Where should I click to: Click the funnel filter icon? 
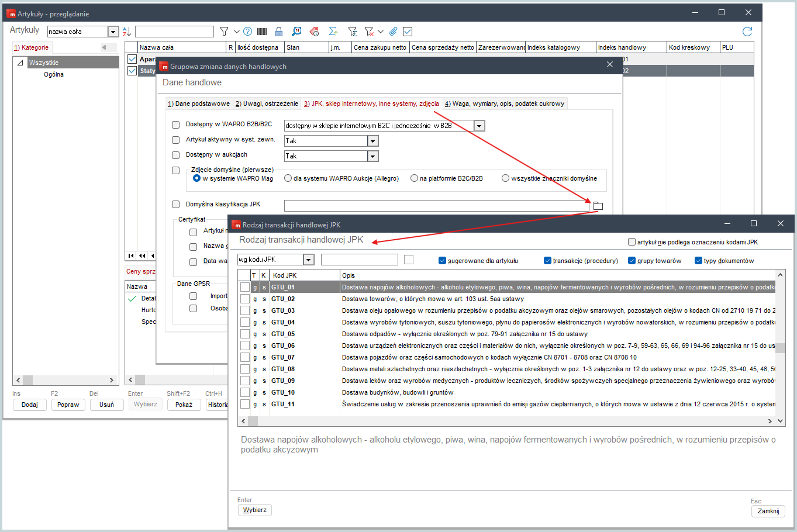tap(224, 32)
